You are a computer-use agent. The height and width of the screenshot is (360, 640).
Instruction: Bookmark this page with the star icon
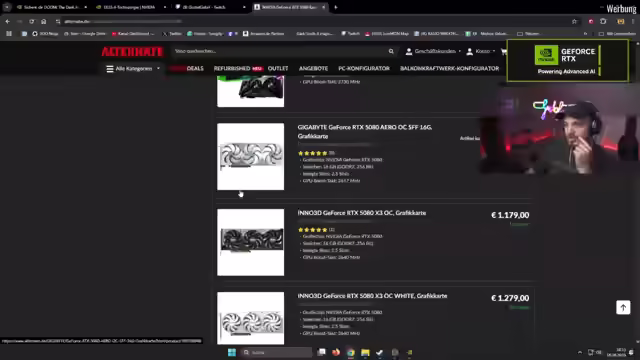click(574, 21)
